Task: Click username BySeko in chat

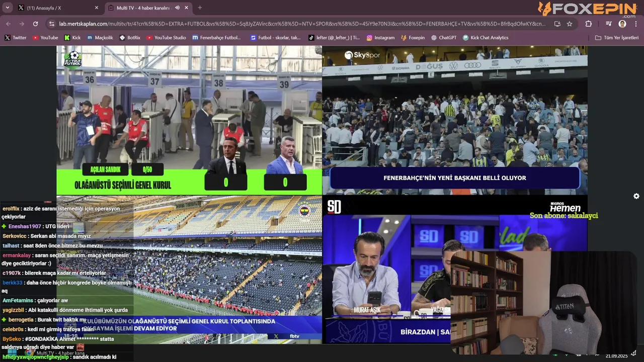Action: 12,339
